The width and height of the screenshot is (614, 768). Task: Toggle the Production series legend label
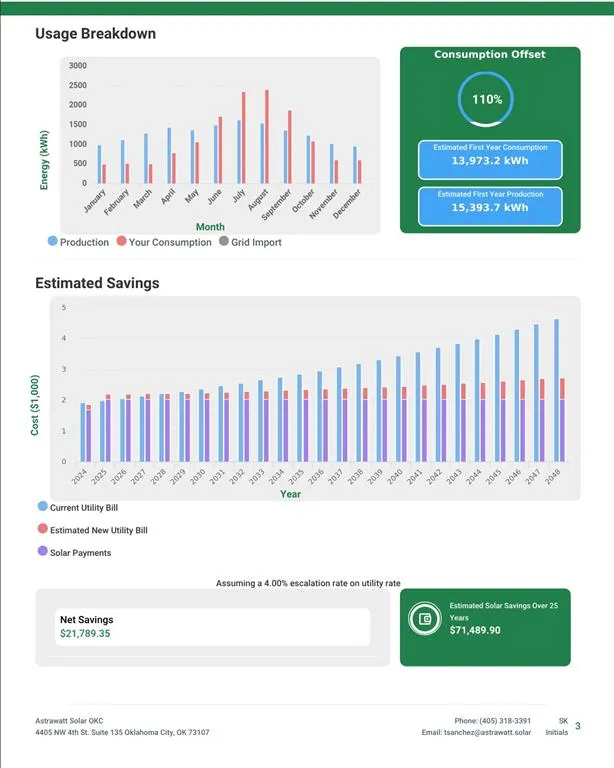(x=84, y=242)
